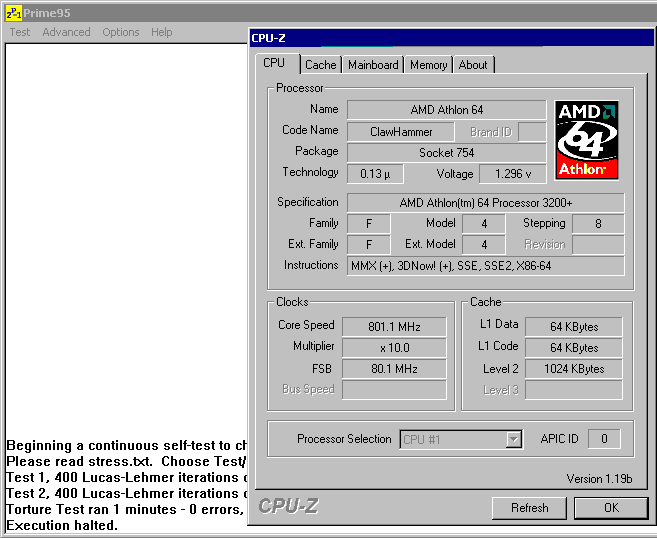Click the 'Test 2, 400 Lucas-Lehmer' line
Image resolution: width=657 pixels, height=538 pixels.
[127, 494]
